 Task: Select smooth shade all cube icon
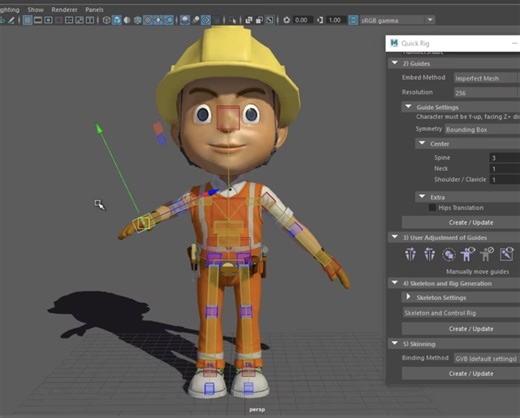pyautogui.click(x=117, y=20)
